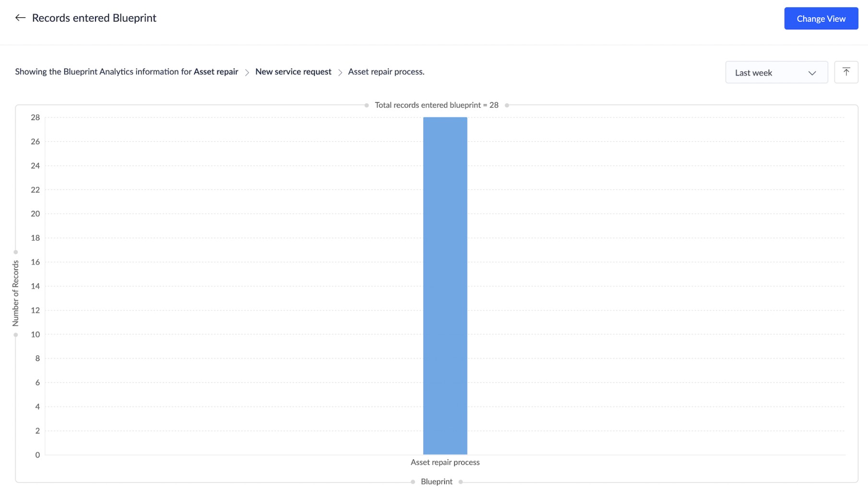Click the arrow icon left of Records entered Blueprint
The height and width of the screenshot is (490, 868).
point(20,18)
